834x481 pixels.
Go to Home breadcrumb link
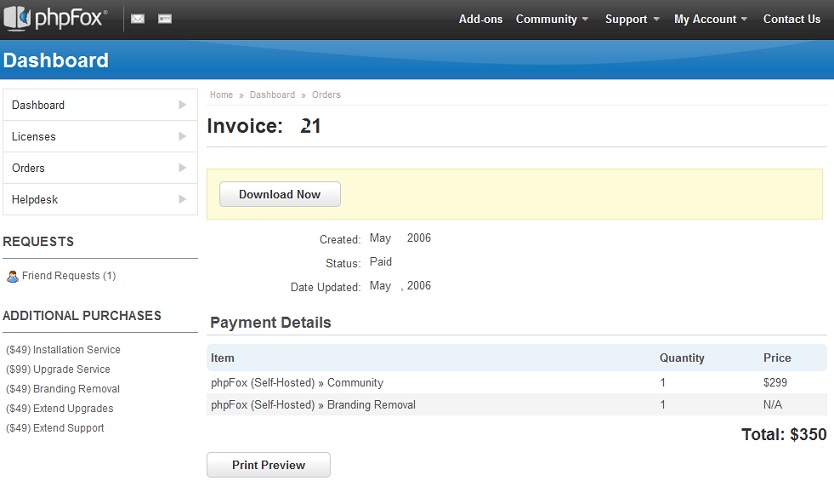click(x=221, y=95)
